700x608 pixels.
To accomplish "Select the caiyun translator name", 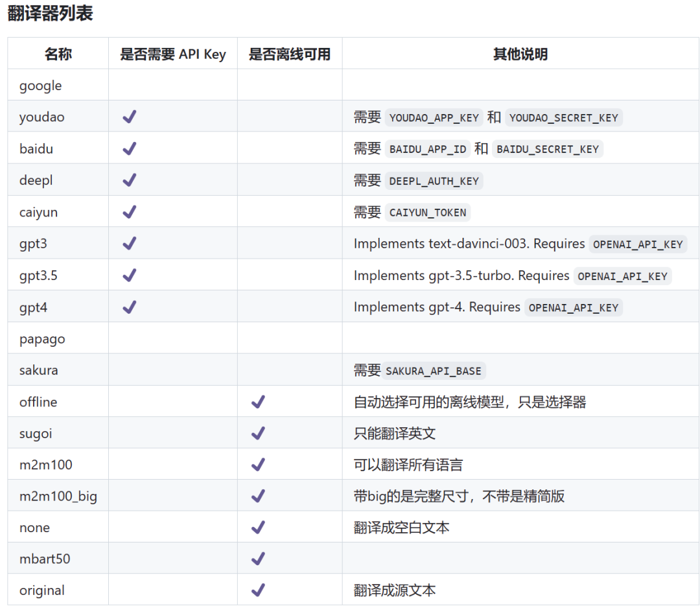I will 38,213.
